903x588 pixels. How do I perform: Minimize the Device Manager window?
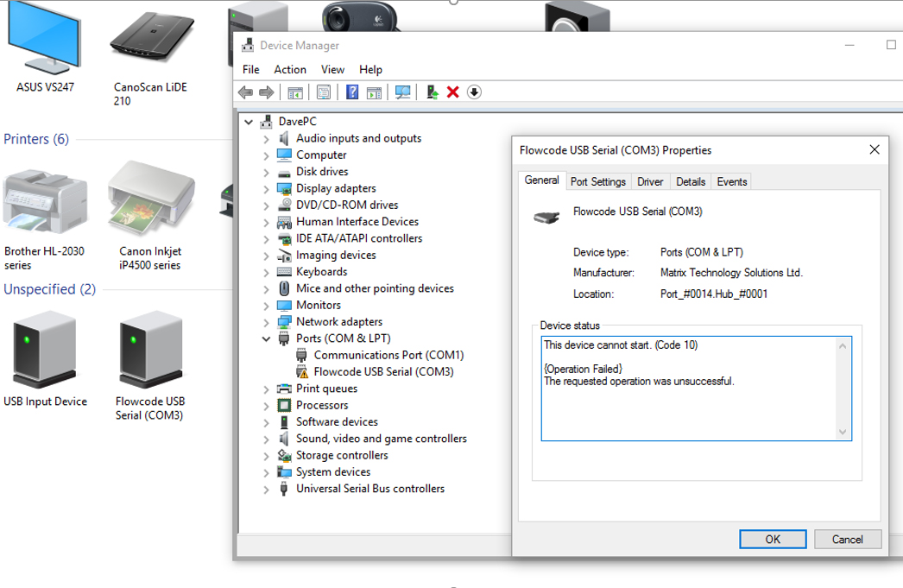coord(849,45)
